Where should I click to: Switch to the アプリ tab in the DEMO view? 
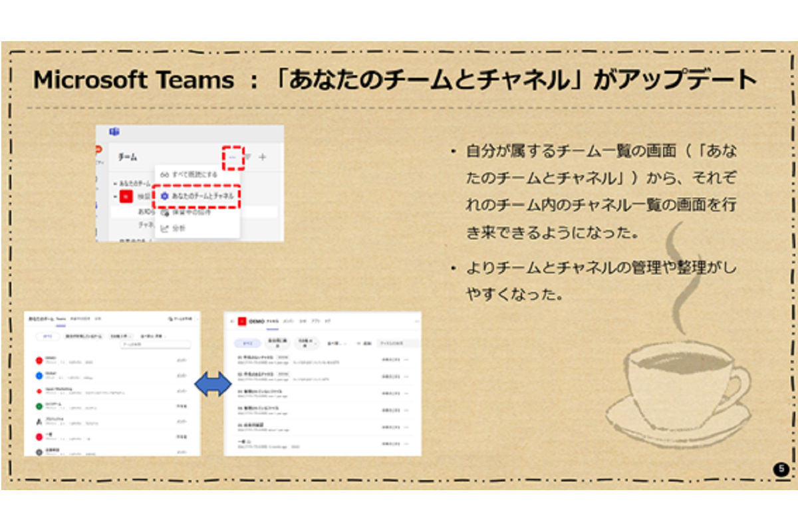(x=316, y=321)
